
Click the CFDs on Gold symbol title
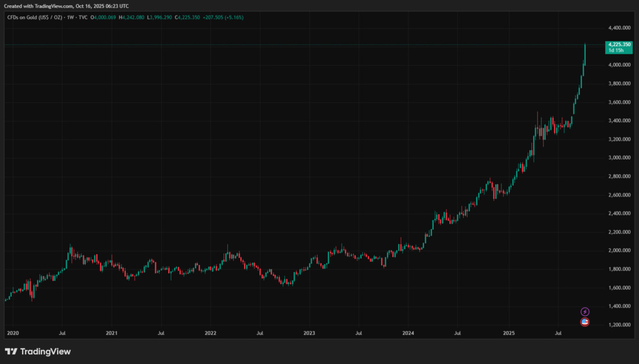coord(34,18)
